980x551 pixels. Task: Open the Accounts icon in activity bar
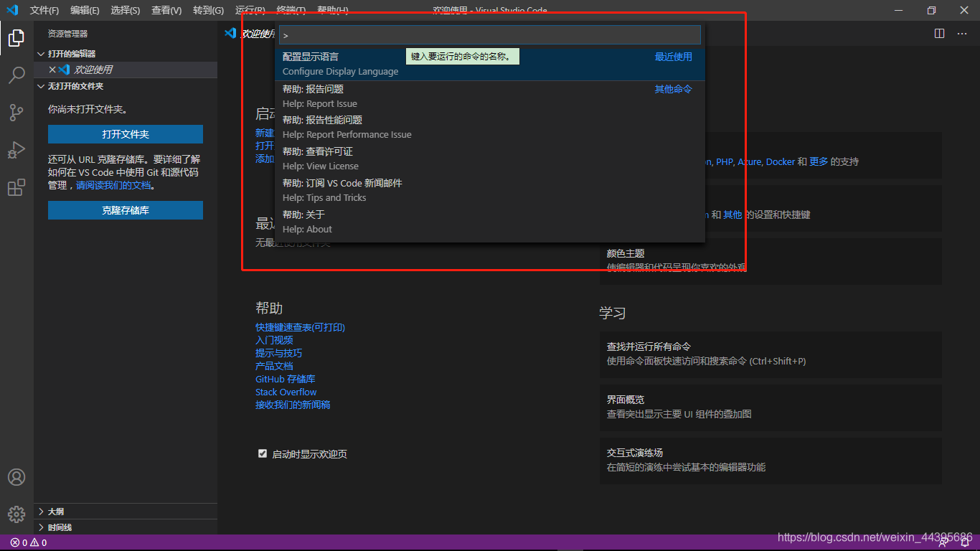[x=17, y=477]
